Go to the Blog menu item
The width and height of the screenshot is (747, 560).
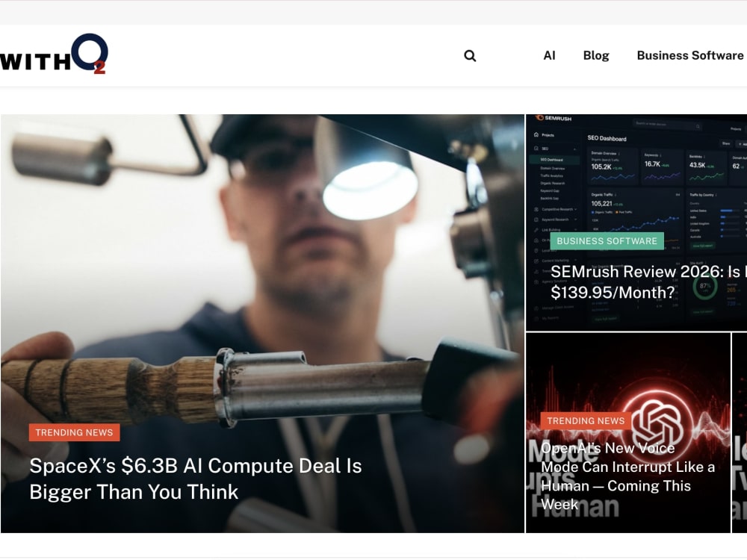click(596, 56)
